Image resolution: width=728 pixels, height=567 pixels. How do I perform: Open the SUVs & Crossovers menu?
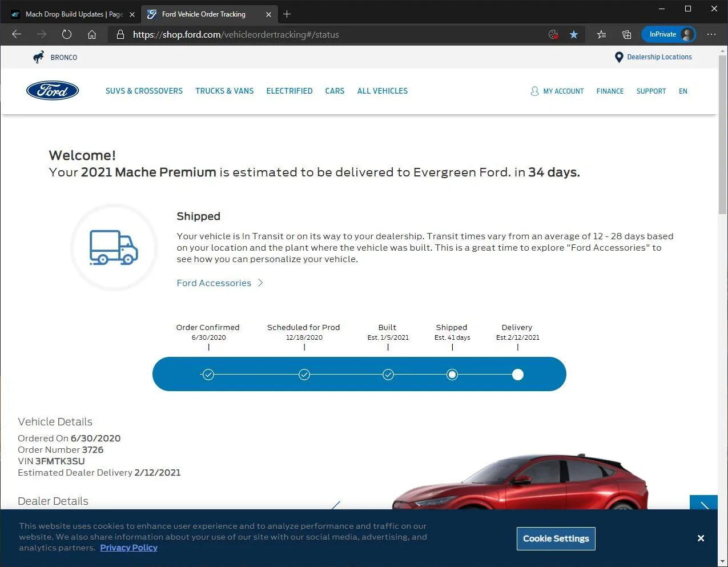pyautogui.click(x=144, y=91)
